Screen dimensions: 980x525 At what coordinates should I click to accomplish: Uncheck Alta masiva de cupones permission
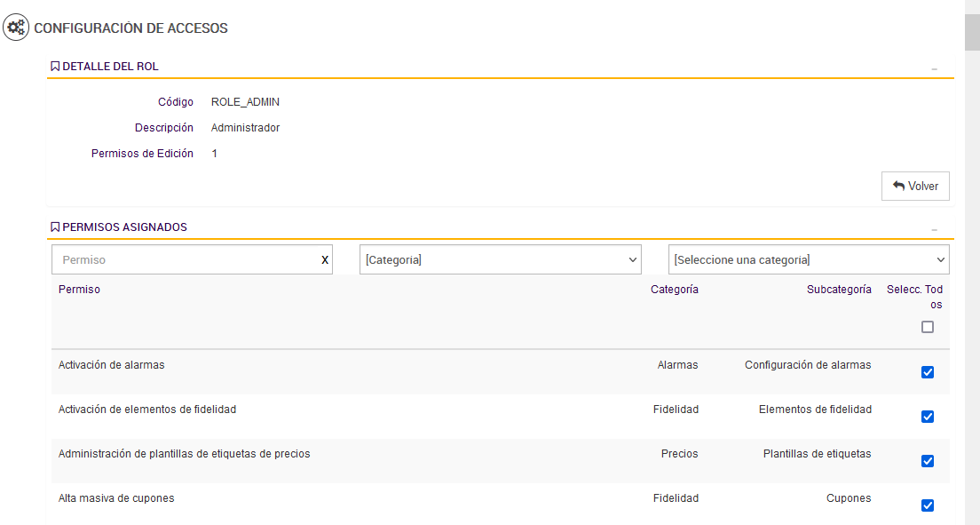pyautogui.click(x=928, y=505)
